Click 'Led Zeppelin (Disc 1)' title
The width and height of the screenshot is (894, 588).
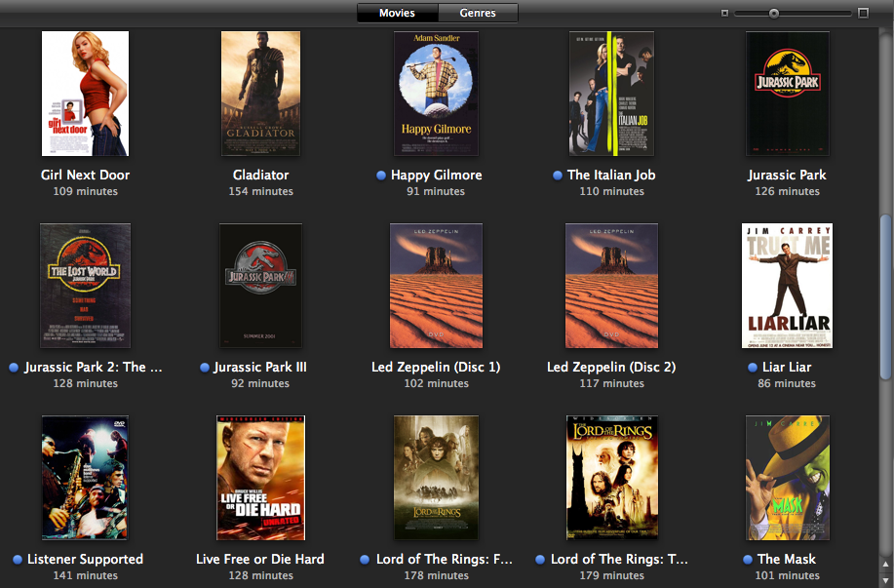pyautogui.click(x=436, y=368)
